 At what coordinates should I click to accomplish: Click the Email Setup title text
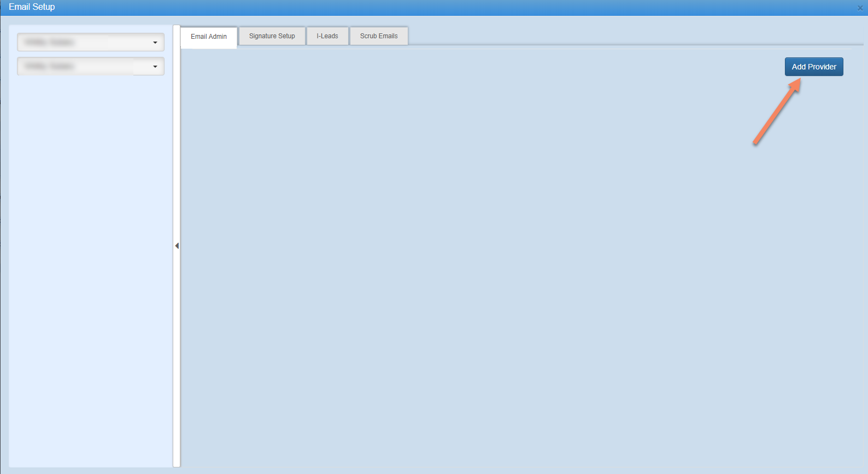[x=32, y=7]
